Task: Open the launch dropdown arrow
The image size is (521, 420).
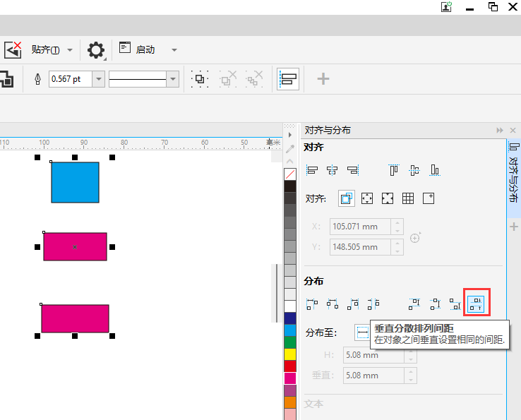Action: 174,50
